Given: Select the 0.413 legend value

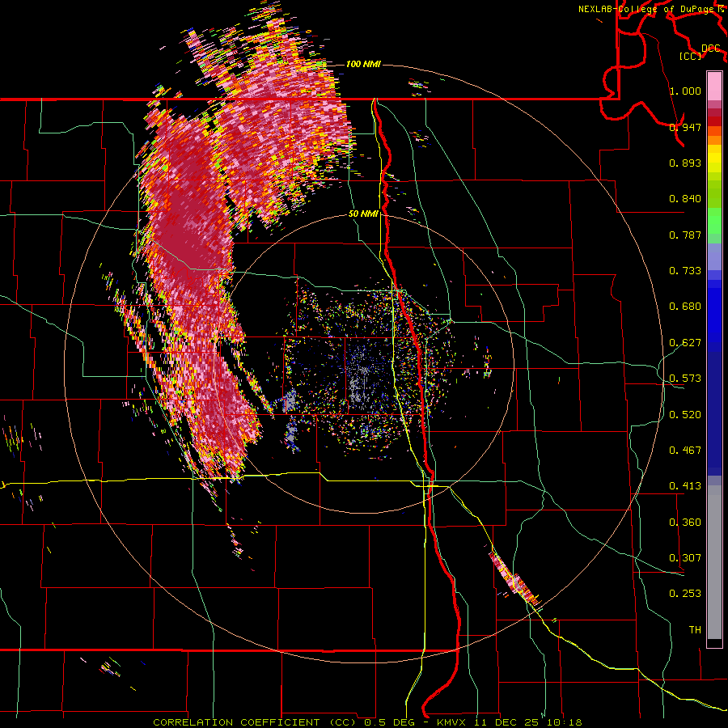Looking at the screenshot, I should (x=685, y=486).
